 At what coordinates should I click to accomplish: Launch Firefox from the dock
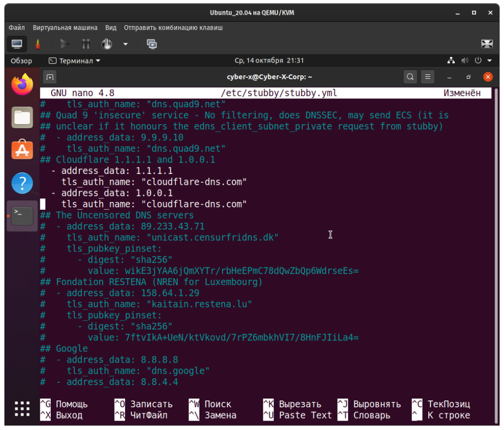(x=22, y=85)
